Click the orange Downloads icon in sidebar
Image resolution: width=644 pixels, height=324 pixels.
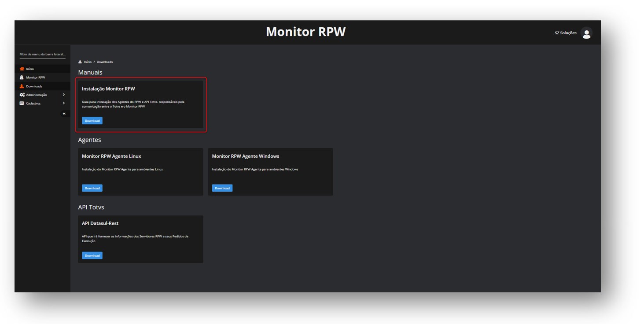click(x=22, y=86)
